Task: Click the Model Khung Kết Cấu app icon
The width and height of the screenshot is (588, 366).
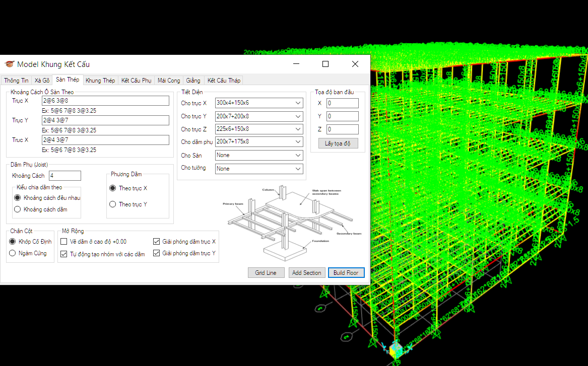Action: click(10, 64)
